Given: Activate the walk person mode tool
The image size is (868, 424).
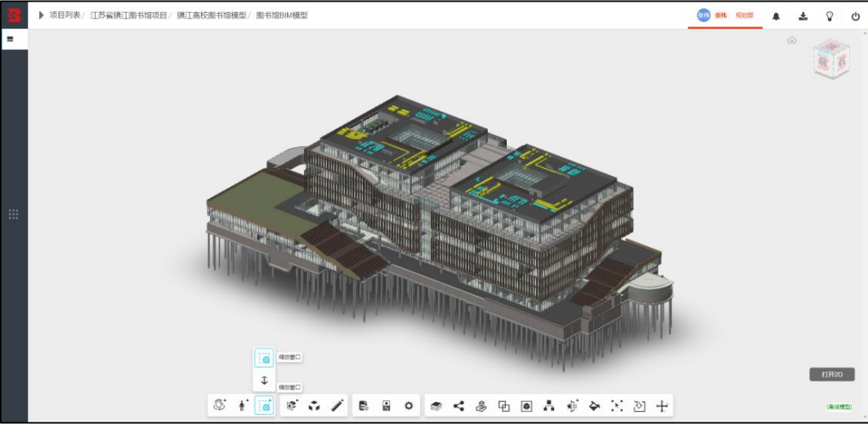Looking at the screenshot, I should [242, 405].
